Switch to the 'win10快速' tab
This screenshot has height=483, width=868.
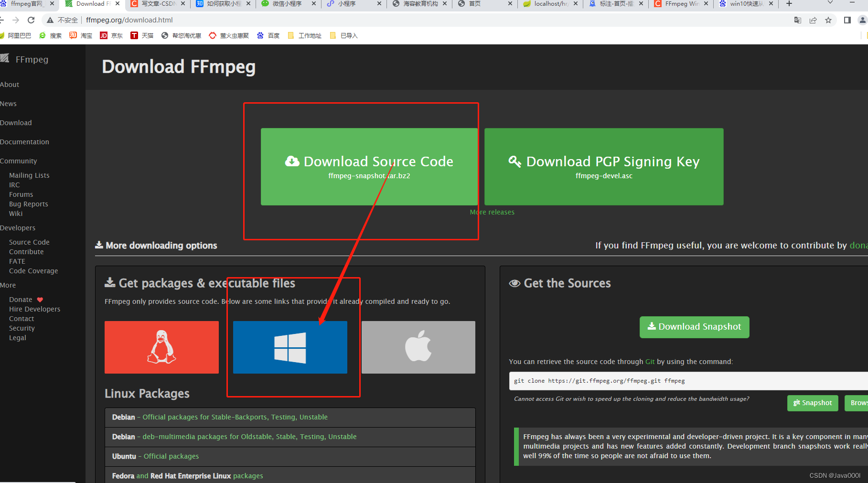click(747, 4)
